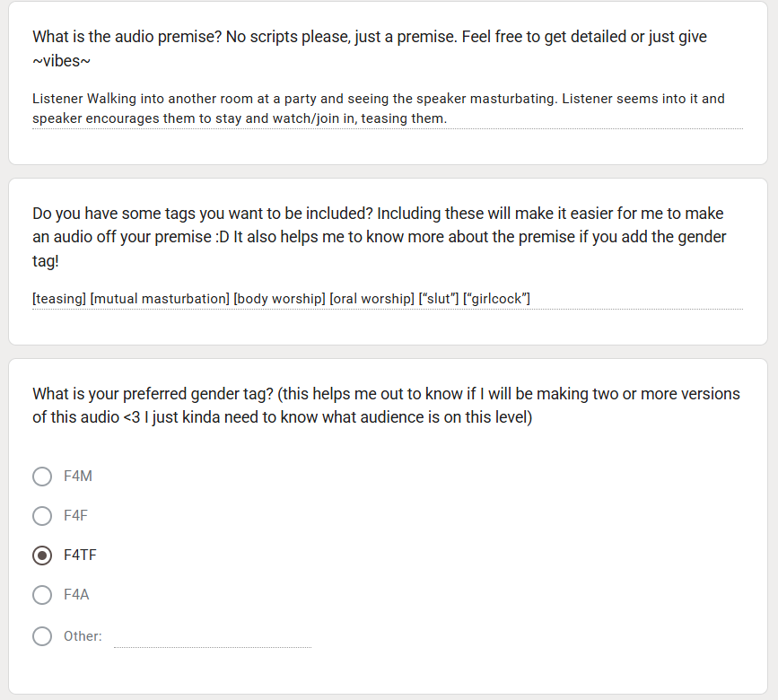Click the F4A option label text
This screenshot has width=778, height=700.
pyautogui.click(x=76, y=595)
